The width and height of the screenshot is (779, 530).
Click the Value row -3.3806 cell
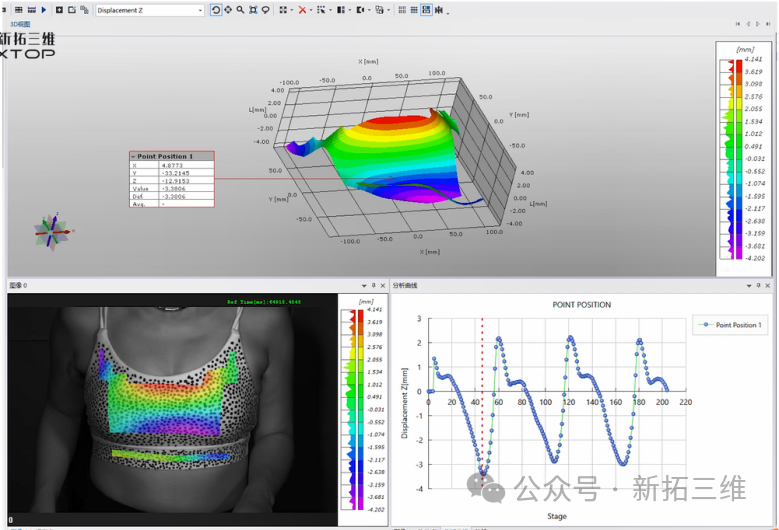(186, 188)
